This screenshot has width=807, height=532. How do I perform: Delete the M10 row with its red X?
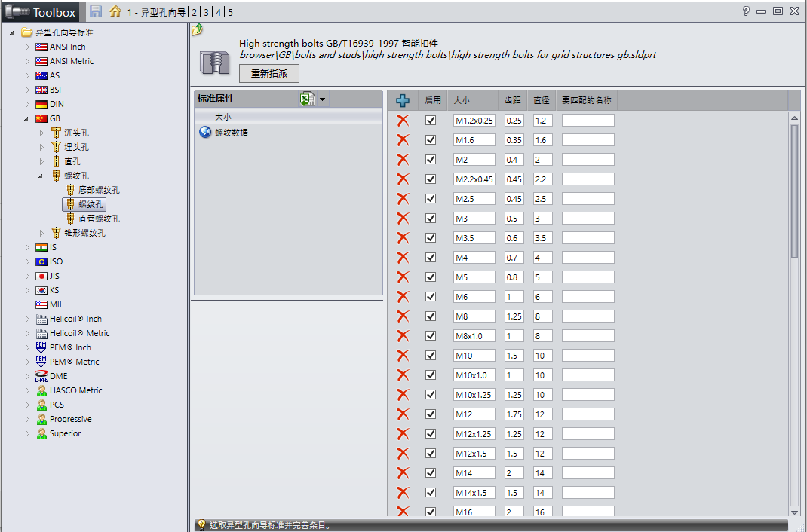[x=403, y=356]
